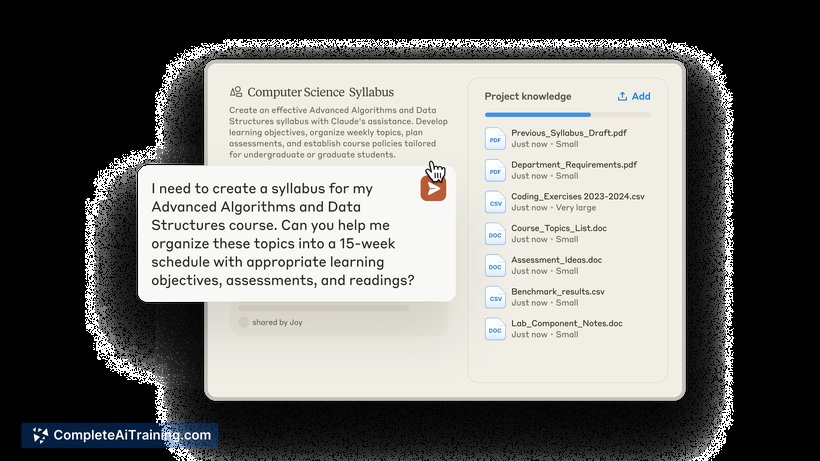The width and height of the screenshot is (820, 461).
Task: Add a file to Project knowledge
Action: 634,96
